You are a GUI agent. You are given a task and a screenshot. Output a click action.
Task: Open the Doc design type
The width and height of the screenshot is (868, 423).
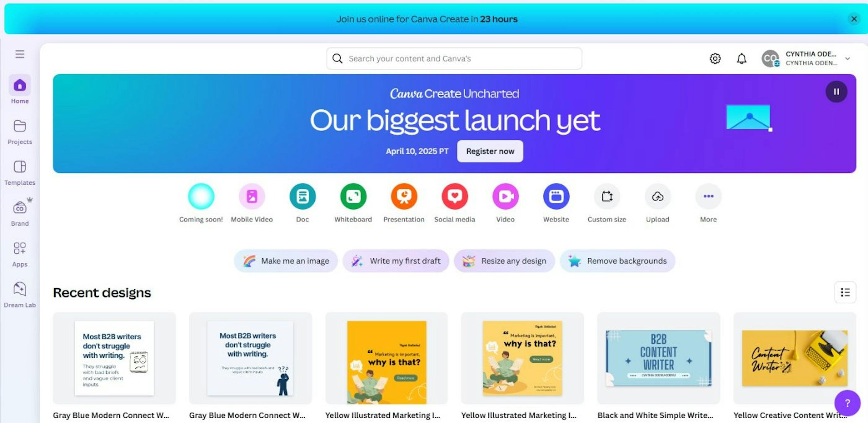pos(303,196)
